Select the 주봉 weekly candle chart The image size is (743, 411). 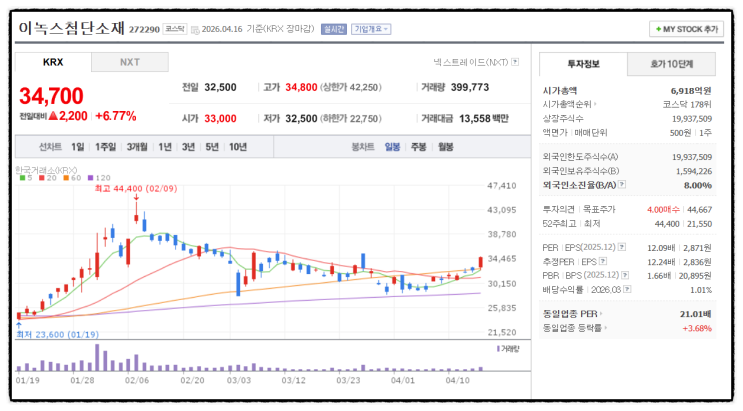click(418, 147)
